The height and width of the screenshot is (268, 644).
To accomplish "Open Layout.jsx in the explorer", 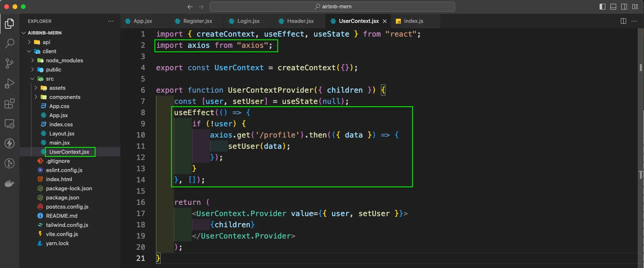I will pos(70,133).
